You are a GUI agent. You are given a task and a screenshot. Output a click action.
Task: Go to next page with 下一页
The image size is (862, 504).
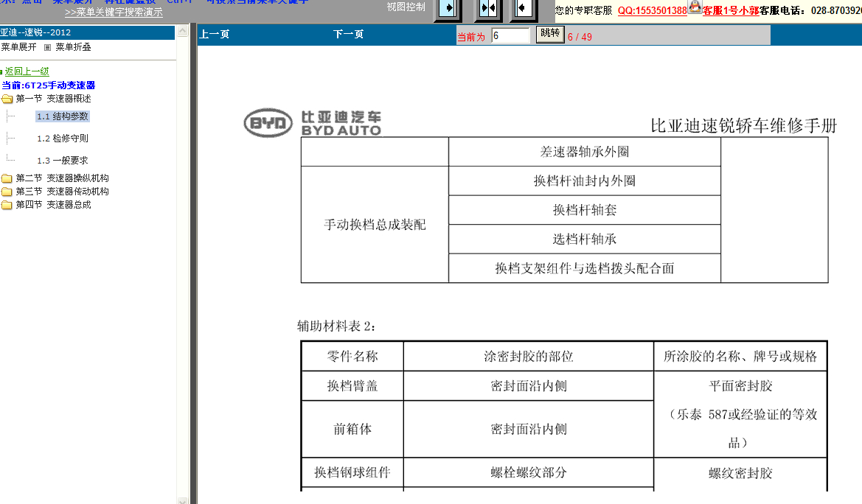coord(349,34)
